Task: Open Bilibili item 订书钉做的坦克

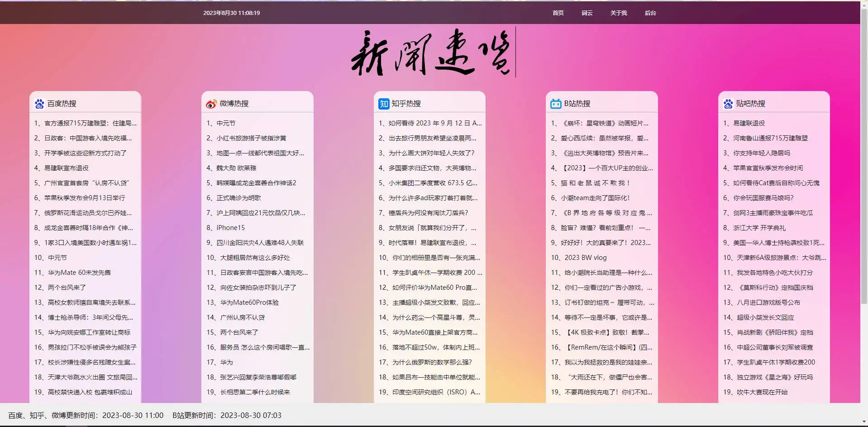Action: tap(602, 302)
